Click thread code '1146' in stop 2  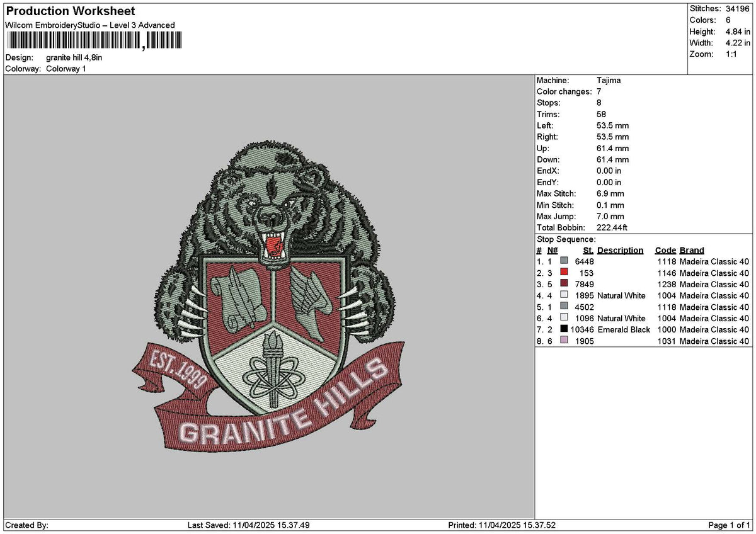click(x=667, y=273)
